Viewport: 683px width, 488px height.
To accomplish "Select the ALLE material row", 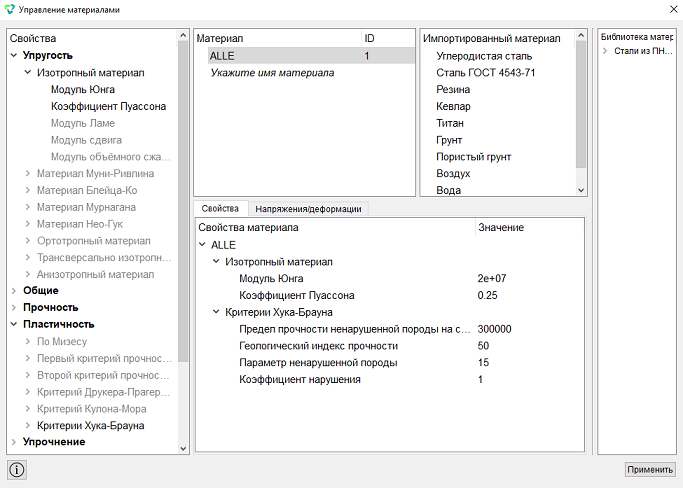I will click(x=311, y=56).
